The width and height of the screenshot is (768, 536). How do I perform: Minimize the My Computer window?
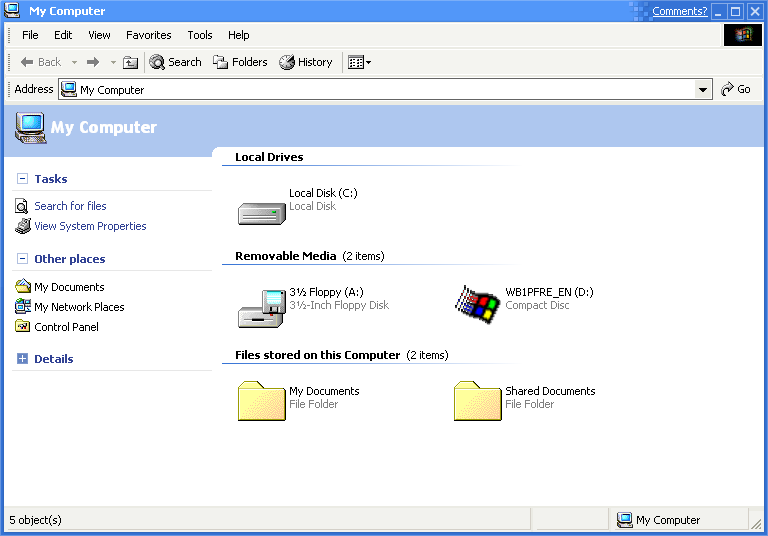719,11
